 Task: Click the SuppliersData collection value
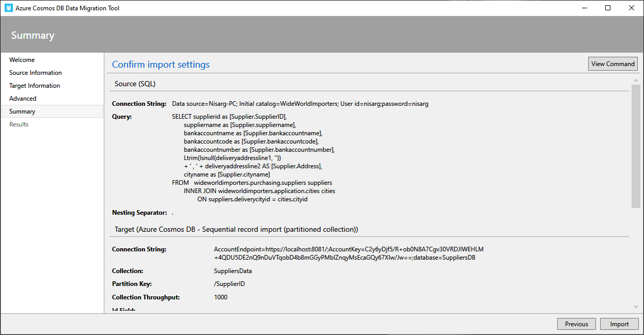click(x=233, y=271)
